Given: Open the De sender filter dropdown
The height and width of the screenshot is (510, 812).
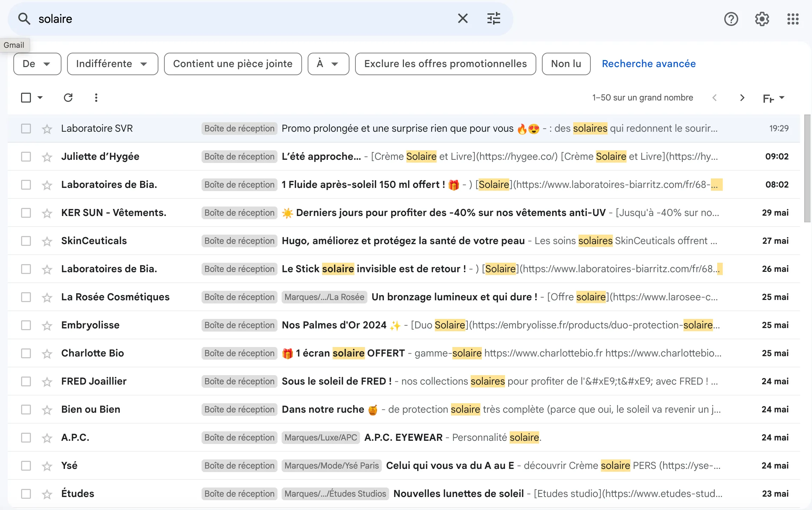Looking at the screenshot, I should tap(37, 64).
